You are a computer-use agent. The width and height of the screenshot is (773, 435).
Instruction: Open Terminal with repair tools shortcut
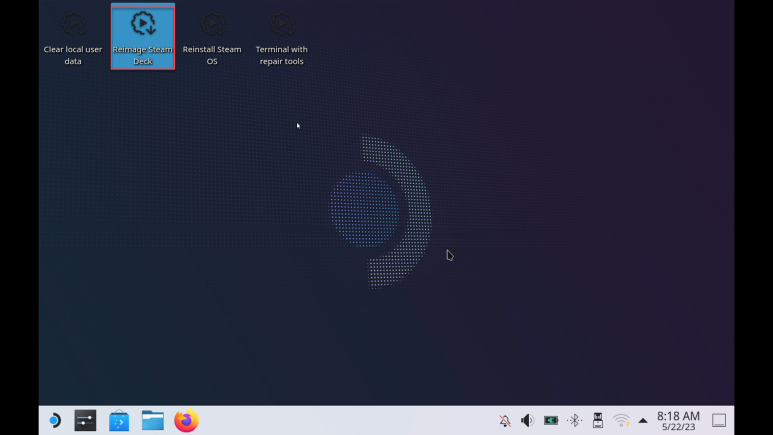pyautogui.click(x=281, y=38)
